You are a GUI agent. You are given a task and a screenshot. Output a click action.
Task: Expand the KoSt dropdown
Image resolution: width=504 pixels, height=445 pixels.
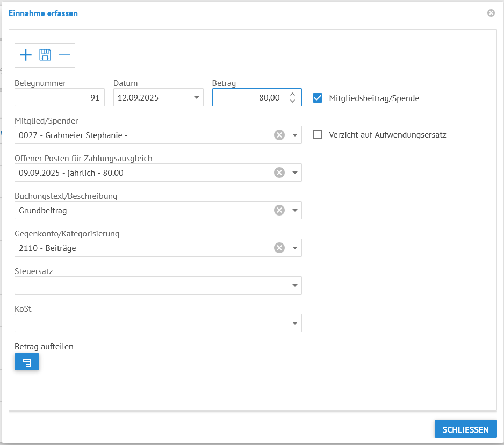point(294,323)
